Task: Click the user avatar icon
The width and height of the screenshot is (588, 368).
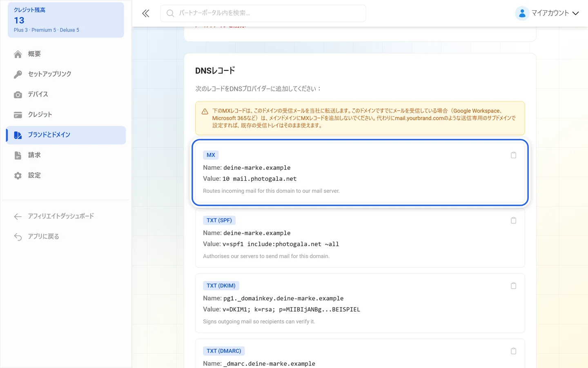Action: point(522,13)
